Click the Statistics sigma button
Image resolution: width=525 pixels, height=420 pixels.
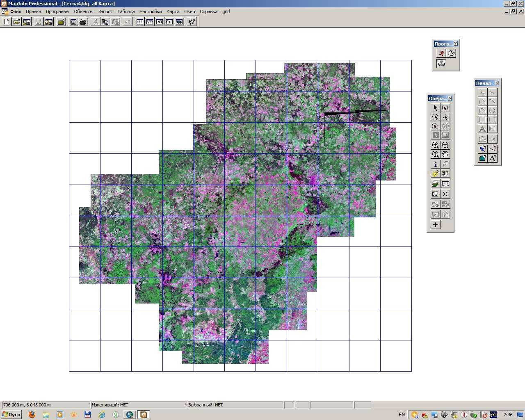coord(445,194)
